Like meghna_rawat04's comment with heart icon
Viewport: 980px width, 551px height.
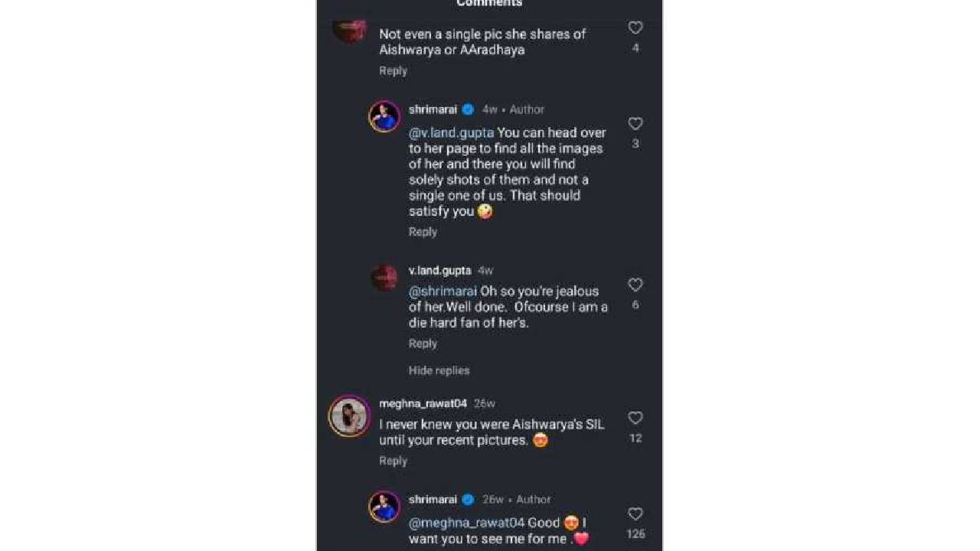coord(635,419)
